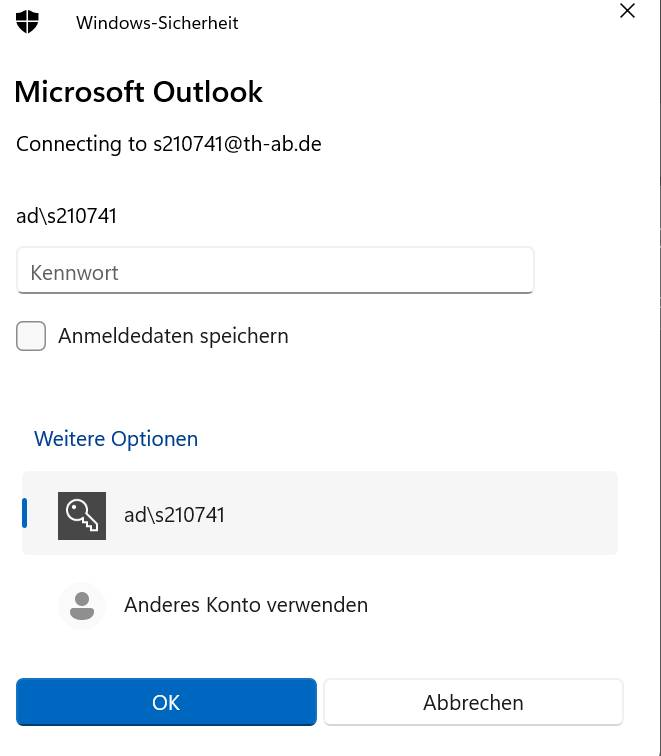Click the Connecting to s210741@th-ab.de message
661x756 pixels.
(169, 144)
